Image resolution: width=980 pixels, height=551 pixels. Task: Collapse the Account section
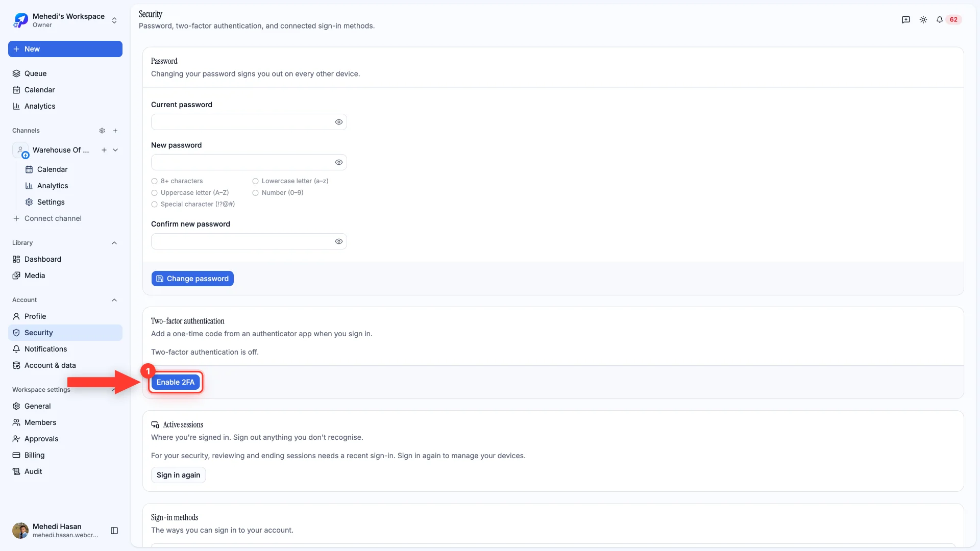pyautogui.click(x=114, y=300)
